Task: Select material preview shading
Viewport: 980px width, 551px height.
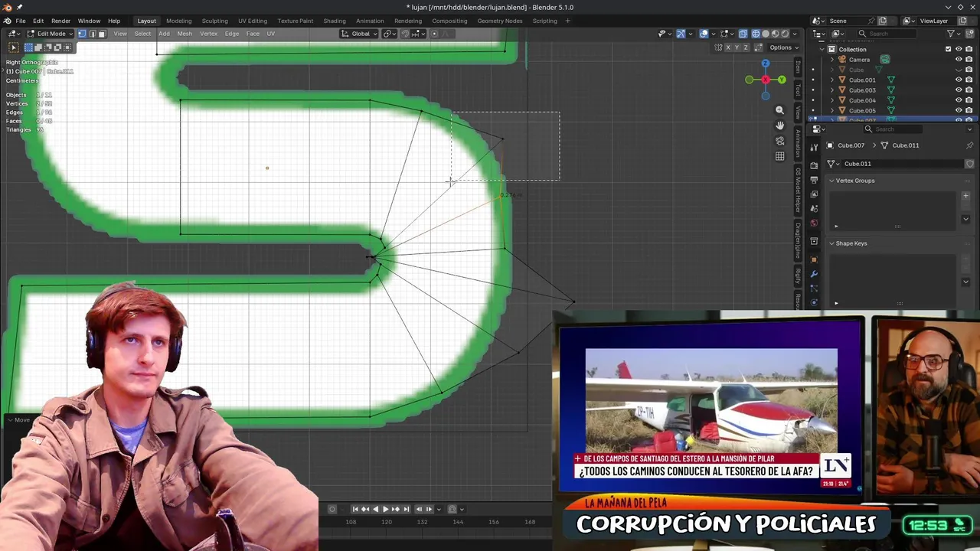Action: coord(775,34)
